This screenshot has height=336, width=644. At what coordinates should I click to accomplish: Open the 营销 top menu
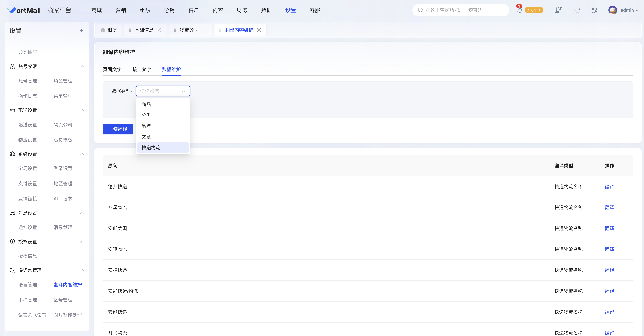click(x=121, y=10)
